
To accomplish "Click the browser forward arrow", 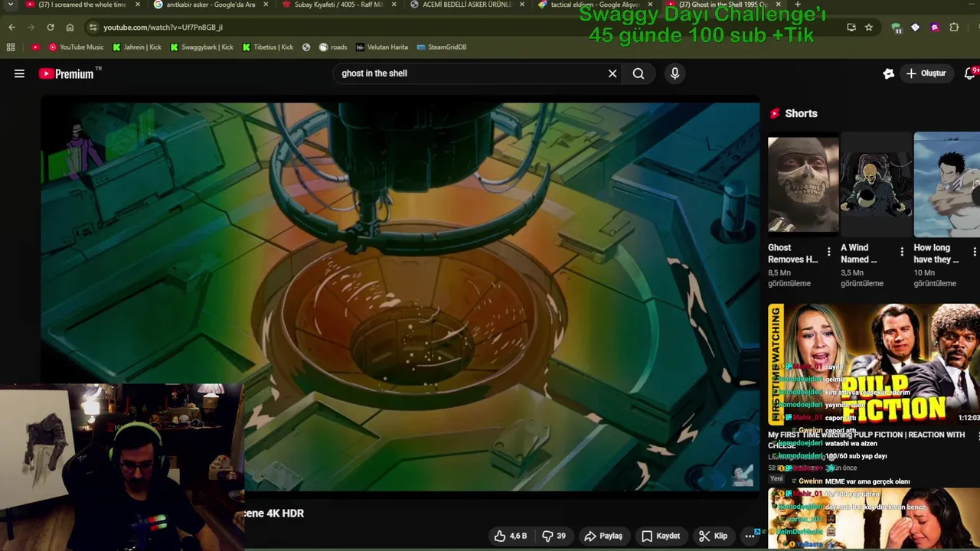I will click(31, 27).
